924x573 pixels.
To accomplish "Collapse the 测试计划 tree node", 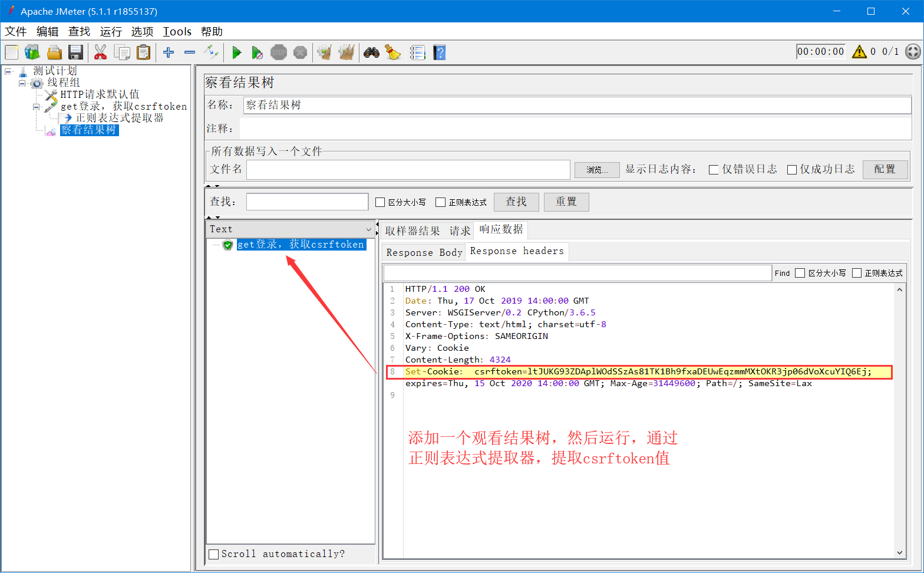I will pyautogui.click(x=8, y=71).
